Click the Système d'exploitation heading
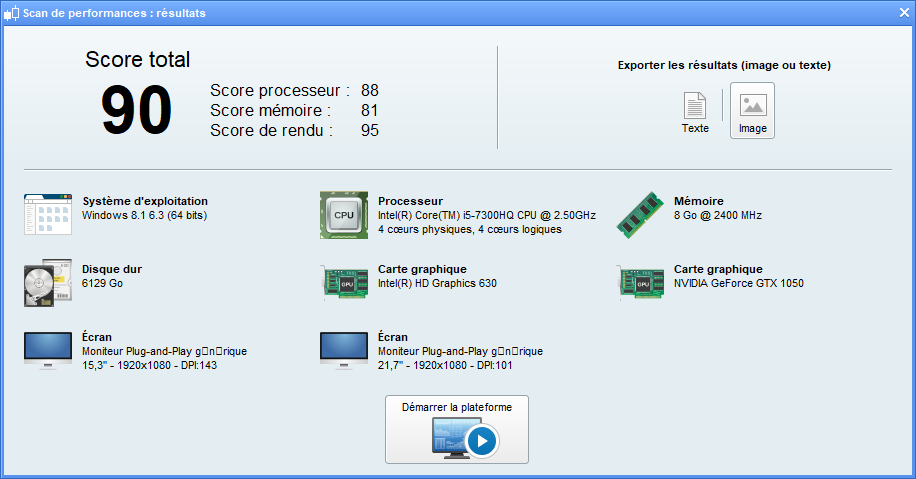The height and width of the screenshot is (479, 916). [145, 201]
